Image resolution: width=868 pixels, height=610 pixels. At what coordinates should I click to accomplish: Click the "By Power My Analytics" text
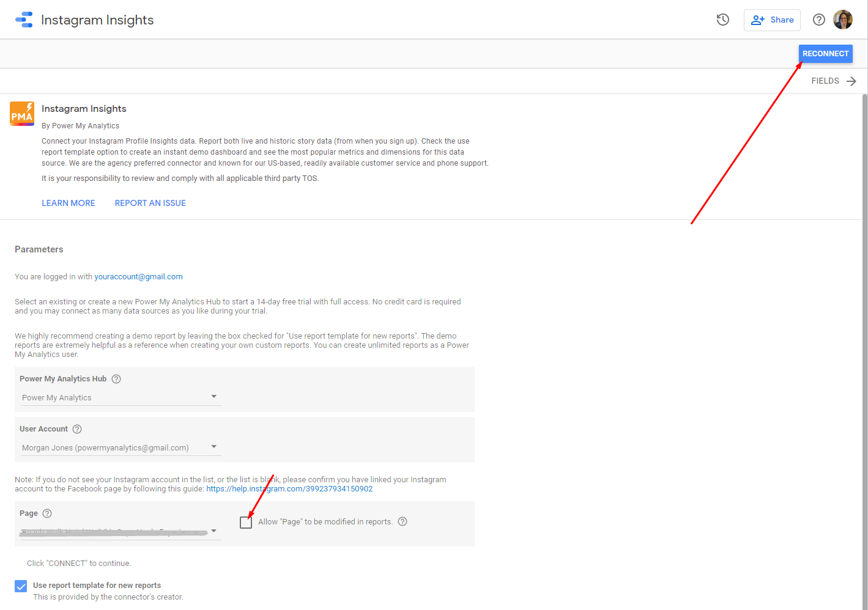pos(81,126)
